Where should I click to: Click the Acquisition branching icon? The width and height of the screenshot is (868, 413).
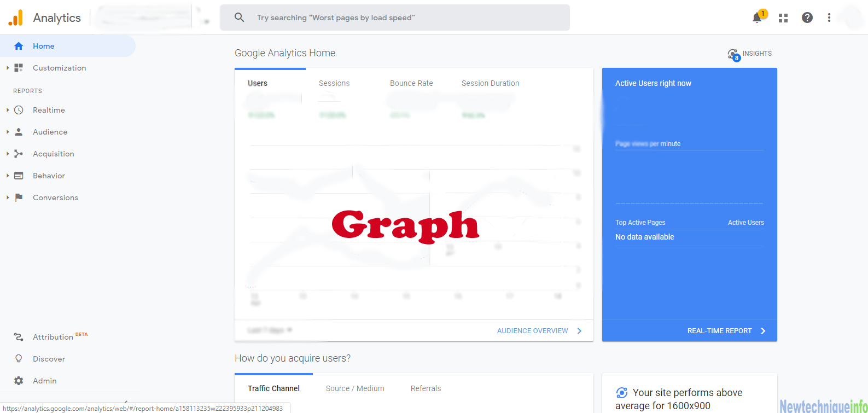(x=19, y=154)
